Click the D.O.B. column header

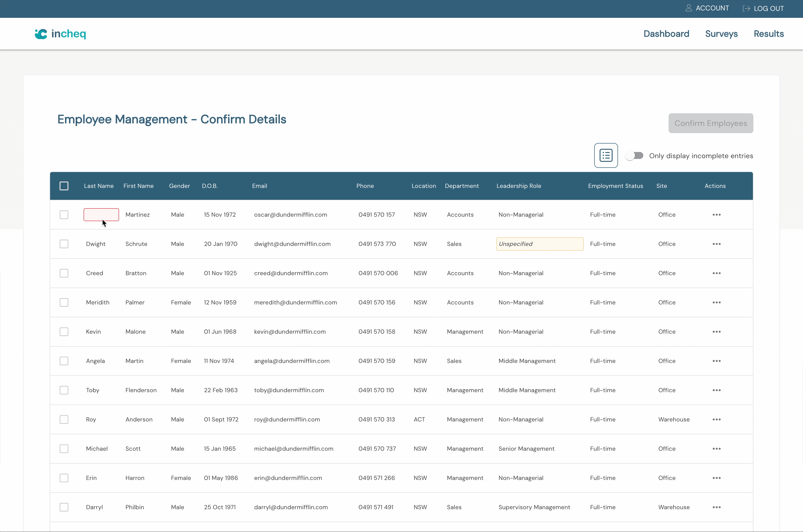[x=210, y=186]
